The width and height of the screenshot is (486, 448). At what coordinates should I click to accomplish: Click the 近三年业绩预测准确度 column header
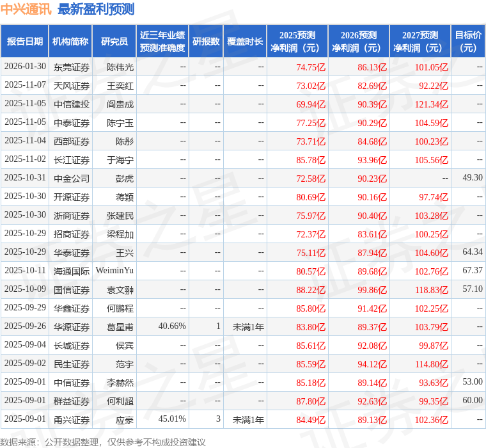point(162,42)
